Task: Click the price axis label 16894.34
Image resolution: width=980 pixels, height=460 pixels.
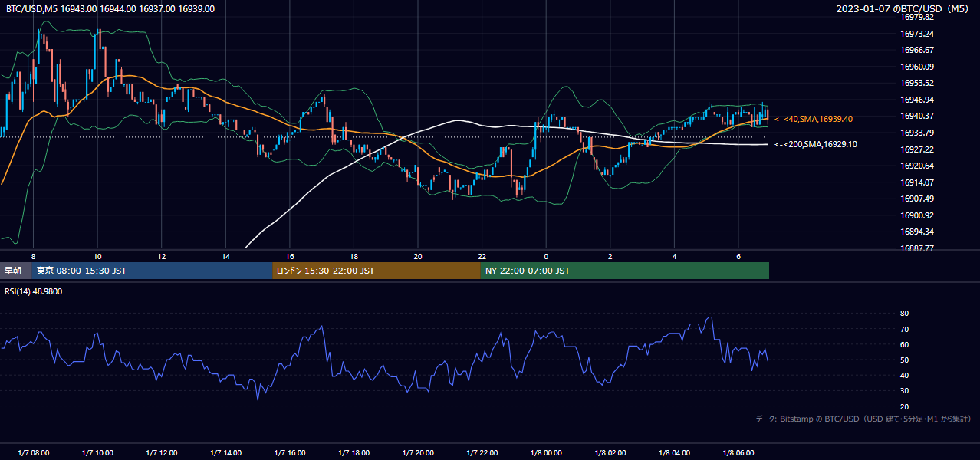Action: click(917, 232)
